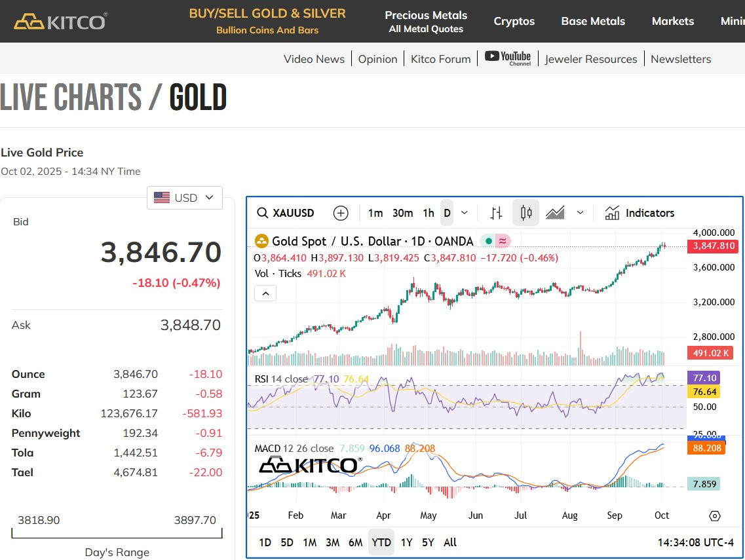745x560 pixels.
Task: Toggle the 1m chart interval
Action: [x=375, y=214]
